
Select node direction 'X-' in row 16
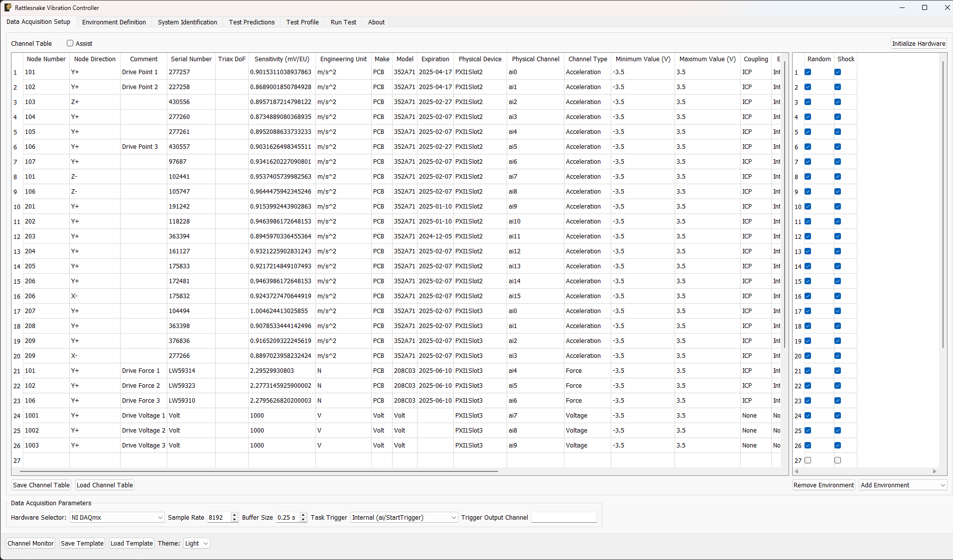point(95,296)
